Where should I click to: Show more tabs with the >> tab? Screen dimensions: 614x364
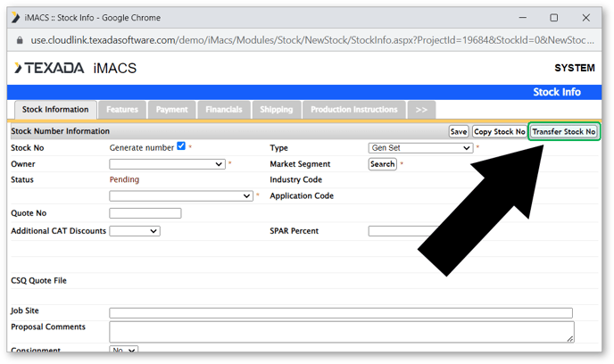(421, 110)
